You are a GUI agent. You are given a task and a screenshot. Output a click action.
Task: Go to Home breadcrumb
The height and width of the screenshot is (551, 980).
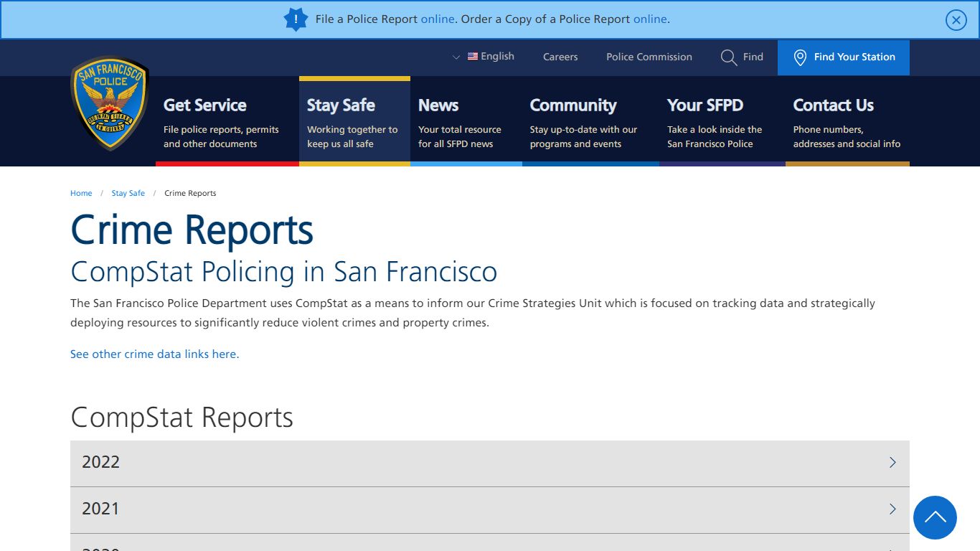coord(81,193)
